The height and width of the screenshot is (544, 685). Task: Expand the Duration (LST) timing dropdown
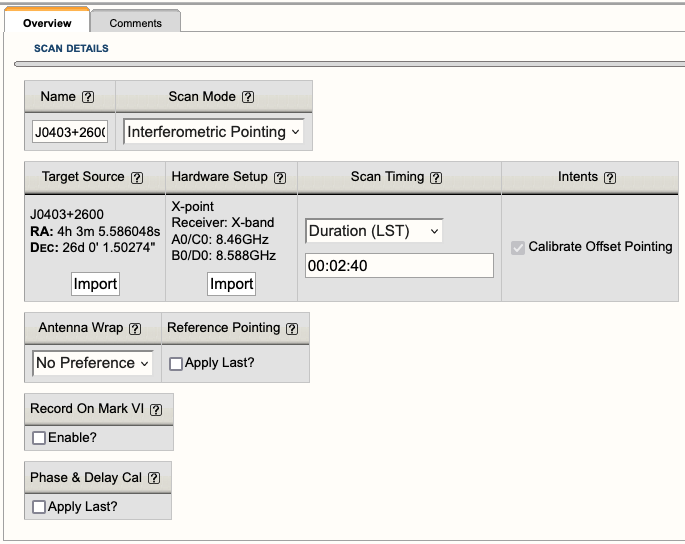[373, 231]
